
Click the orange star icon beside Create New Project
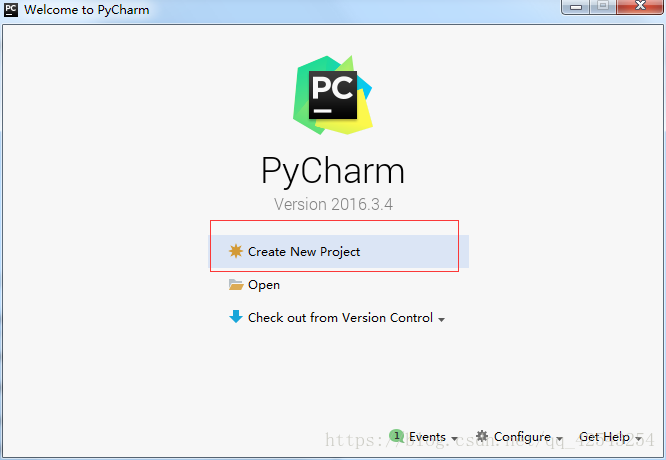tap(236, 251)
